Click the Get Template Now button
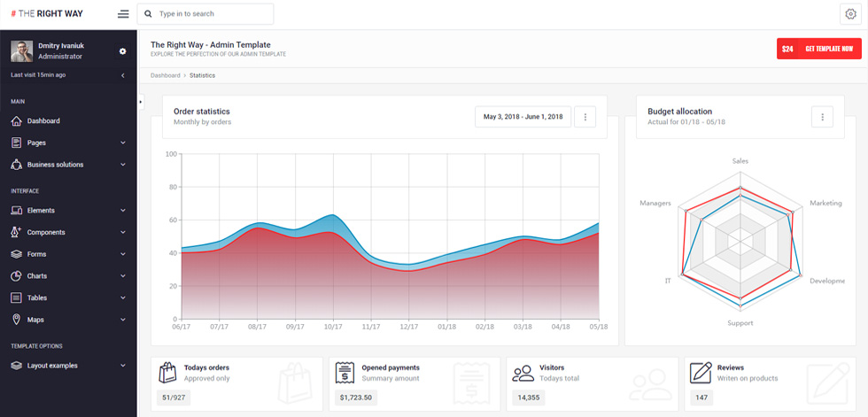868x417 pixels. [819, 49]
